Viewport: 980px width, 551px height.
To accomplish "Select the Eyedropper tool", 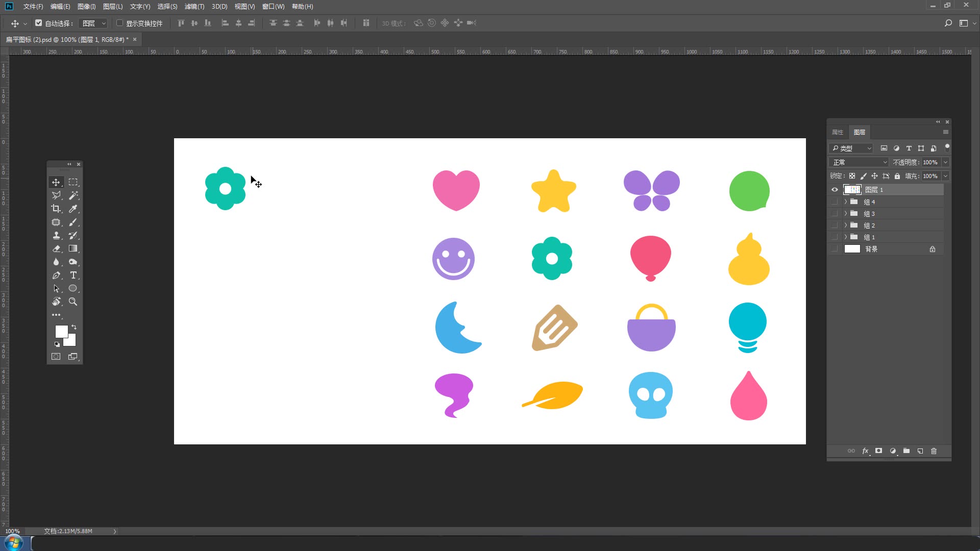I will click(x=73, y=209).
